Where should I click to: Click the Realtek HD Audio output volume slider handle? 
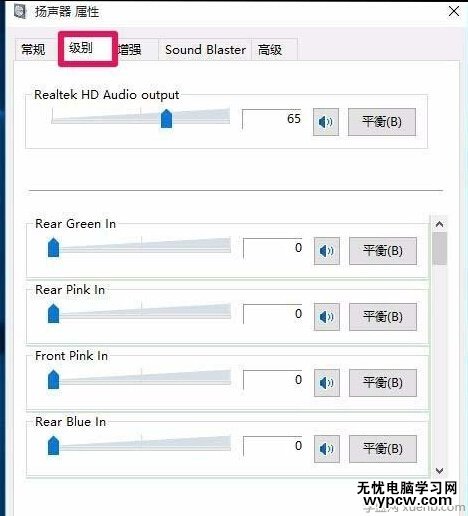click(x=166, y=119)
